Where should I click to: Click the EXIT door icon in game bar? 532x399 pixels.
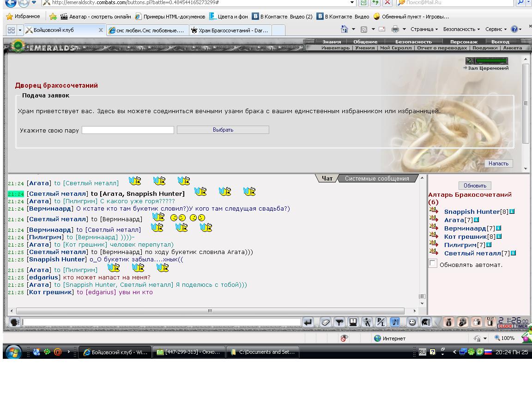pos(490,321)
